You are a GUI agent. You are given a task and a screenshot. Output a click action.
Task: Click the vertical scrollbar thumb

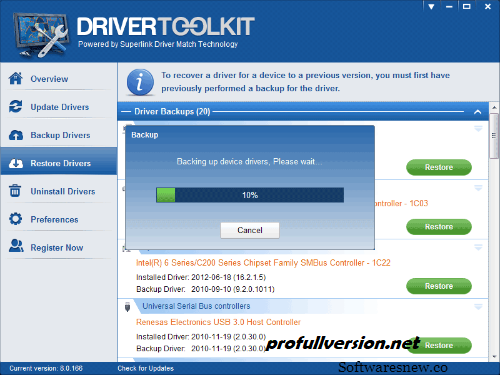pos(494,136)
